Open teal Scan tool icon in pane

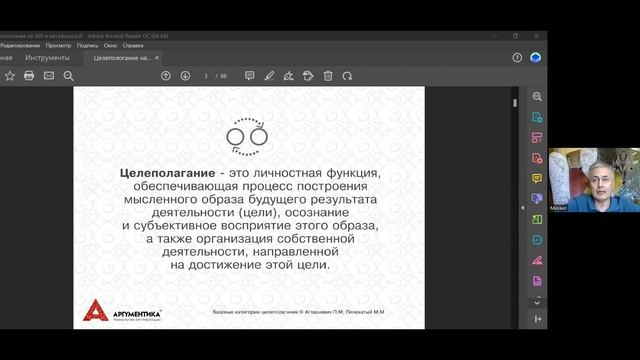(537, 240)
